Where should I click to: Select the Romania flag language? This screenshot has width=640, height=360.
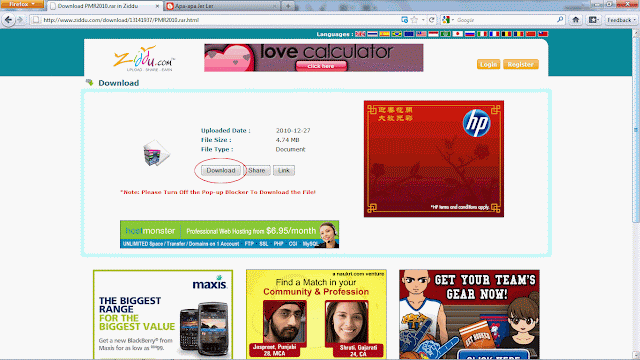pyautogui.click(x=519, y=34)
